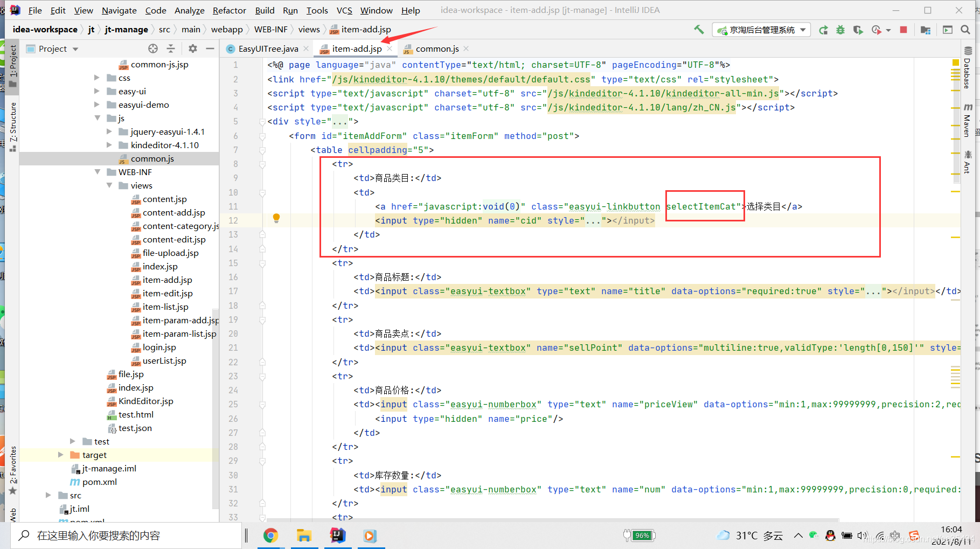Click the folded style ellipsis on line 5
980x549 pixels.
(340, 121)
